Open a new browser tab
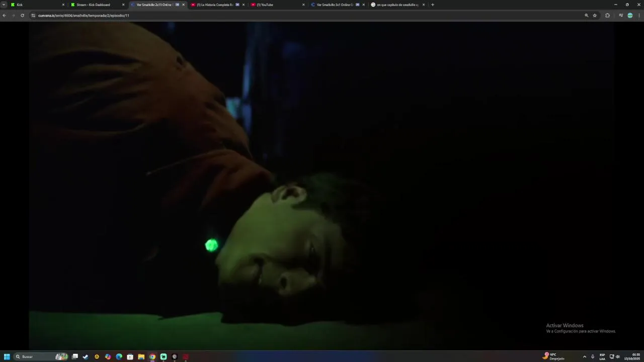This screenshot has width=644, height=362. coord(433,5)
